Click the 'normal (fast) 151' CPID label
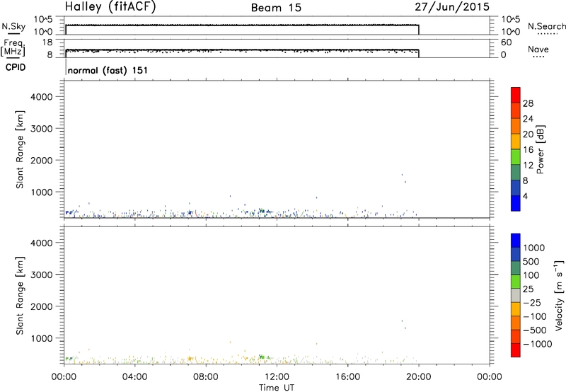The height and width of the screenshot is (392, 566). point(108,70)
